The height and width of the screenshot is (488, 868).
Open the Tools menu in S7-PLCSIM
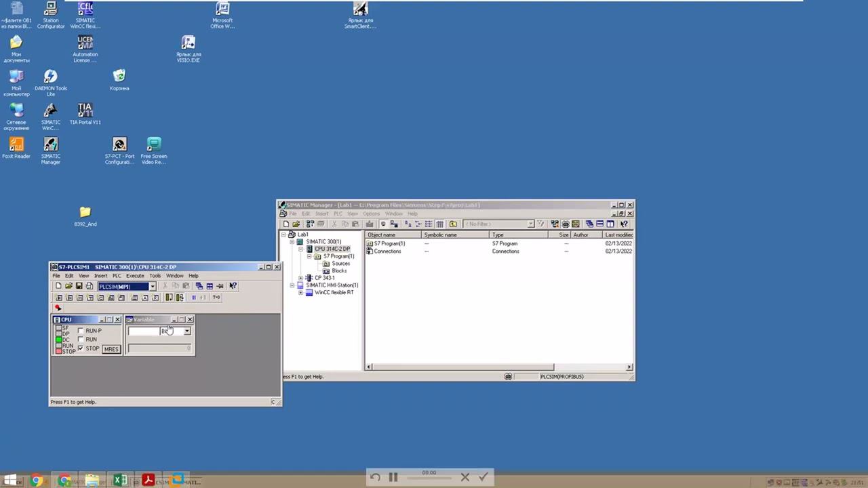(155, 276)
